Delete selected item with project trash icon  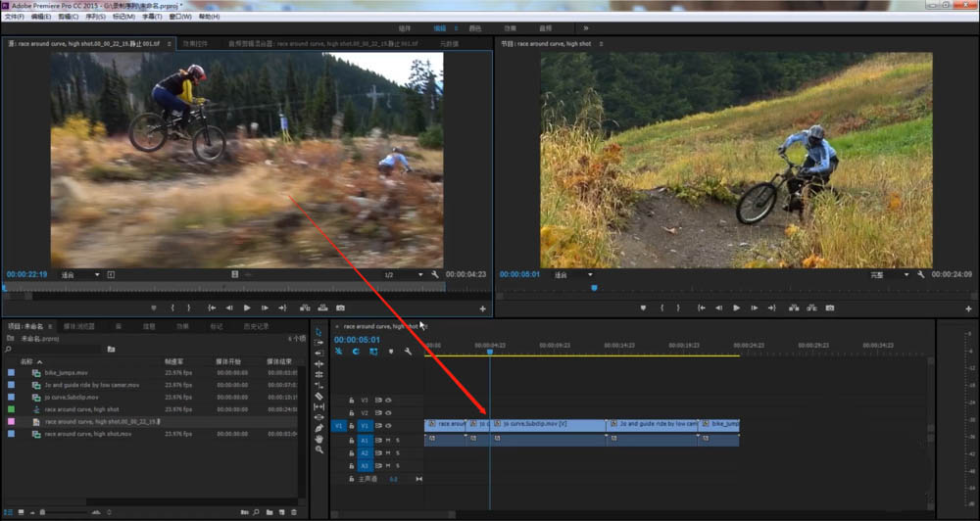[294, 512]
